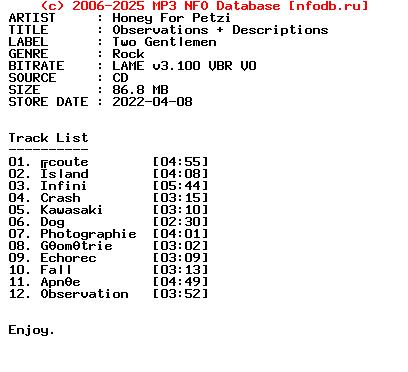Select duration [02:30]
This screenshot has height=372, width=408.
(x=180, y=222)
